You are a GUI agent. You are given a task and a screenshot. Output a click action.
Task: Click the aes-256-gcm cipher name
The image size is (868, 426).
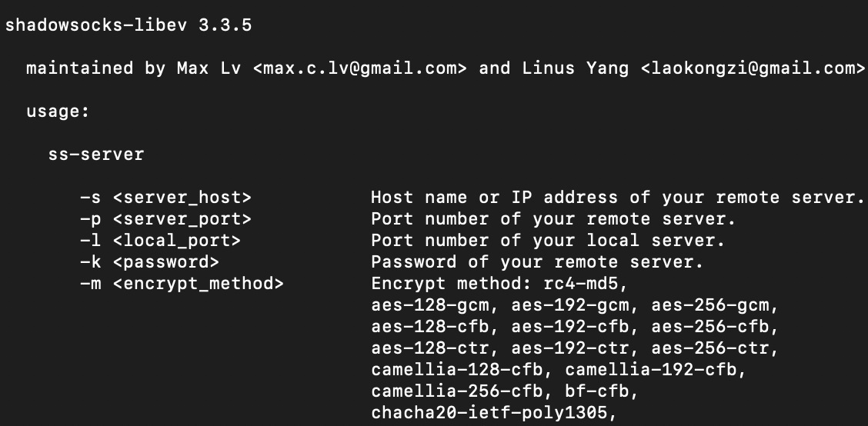710,305
